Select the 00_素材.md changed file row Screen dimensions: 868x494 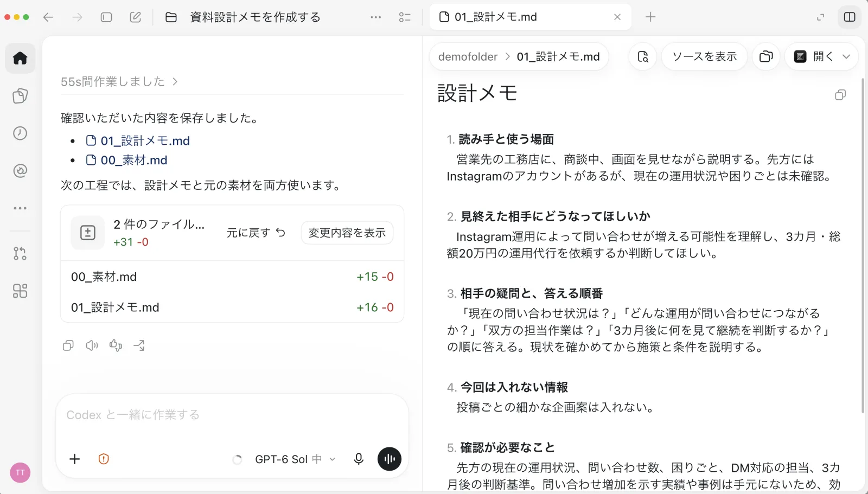point(232,277)
